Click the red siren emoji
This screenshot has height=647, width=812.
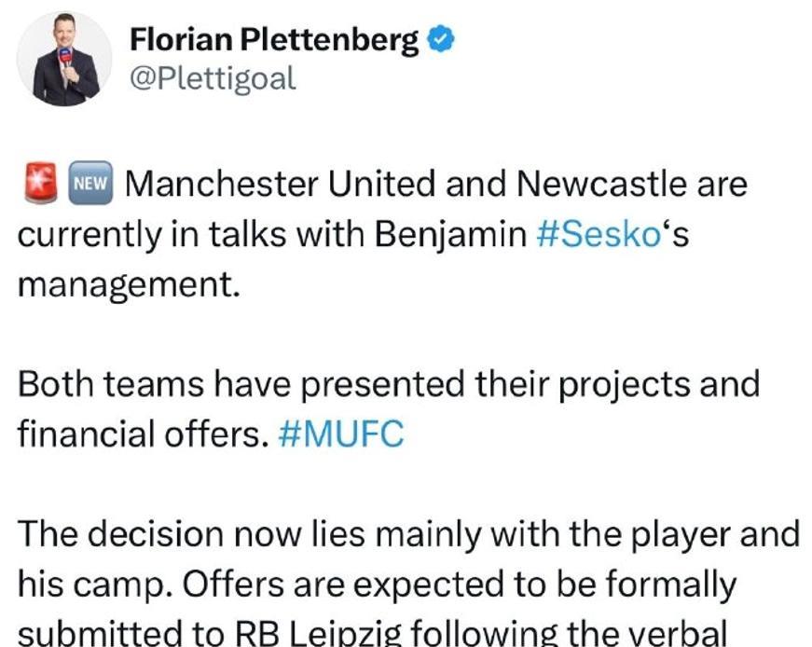pos(39,185)
